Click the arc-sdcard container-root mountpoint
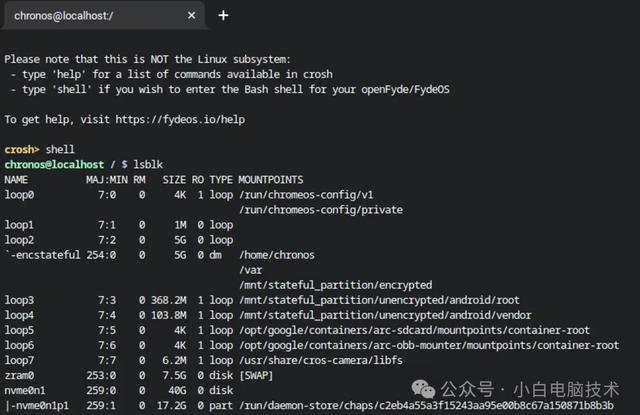This screenshot has width=640, height=415. [414, 330]
